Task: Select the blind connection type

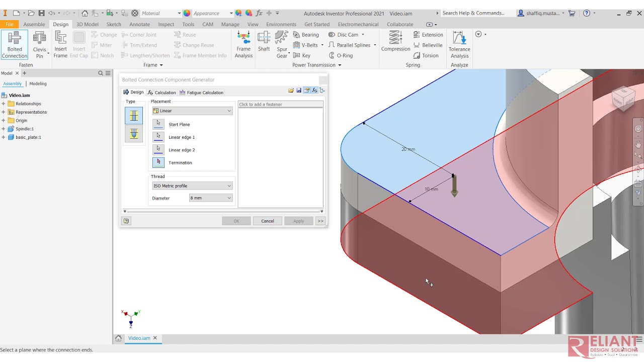Action: point(134,134)
